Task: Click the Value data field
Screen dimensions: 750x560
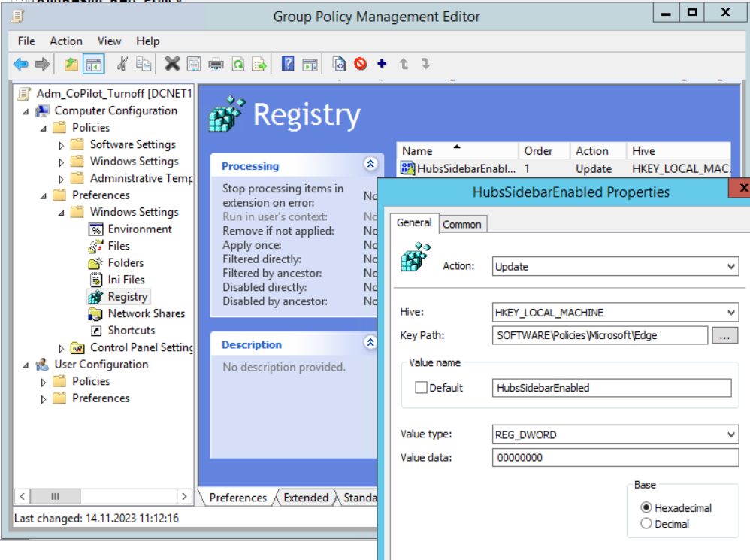Action: pyautogui.click(x=615, y=458)
